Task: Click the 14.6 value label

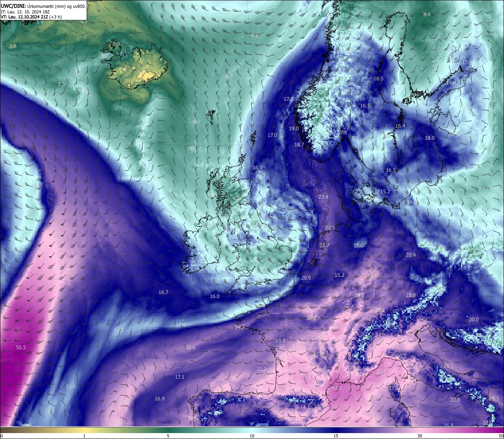Action: point(451,83)
